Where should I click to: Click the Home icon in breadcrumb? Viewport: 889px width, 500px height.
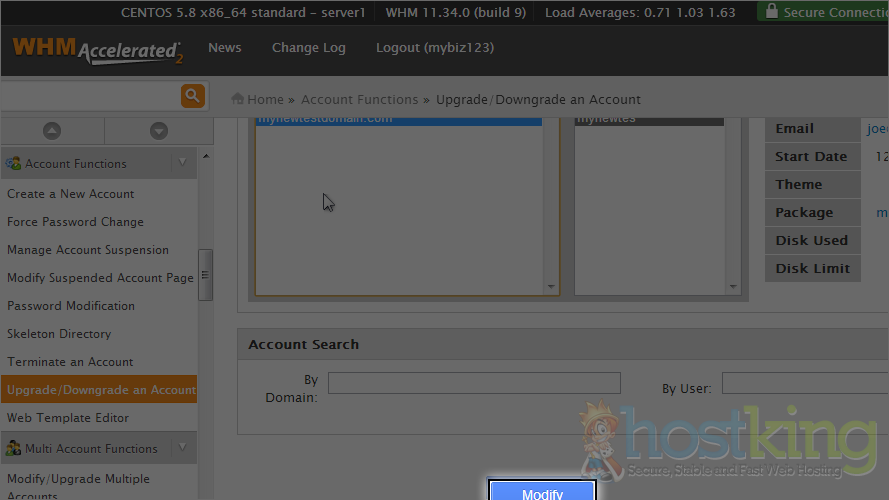[238, 99]
